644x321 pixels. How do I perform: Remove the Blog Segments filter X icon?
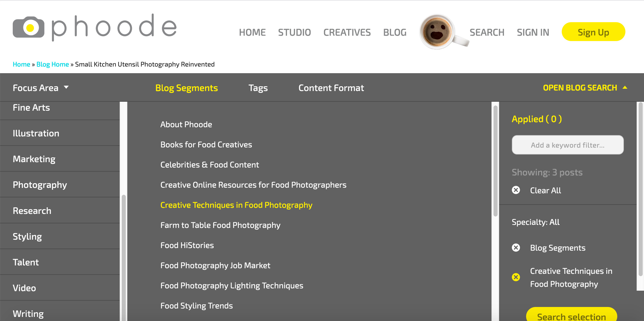516,248
